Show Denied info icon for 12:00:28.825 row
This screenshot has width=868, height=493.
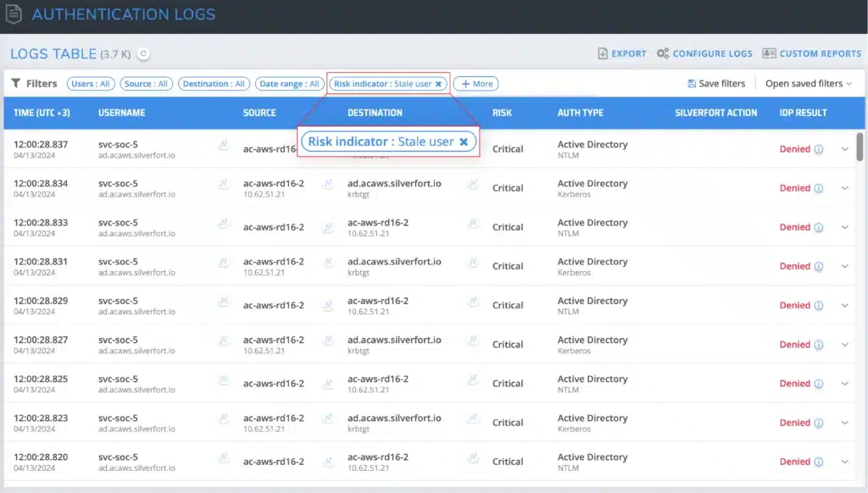coord(819,384)
